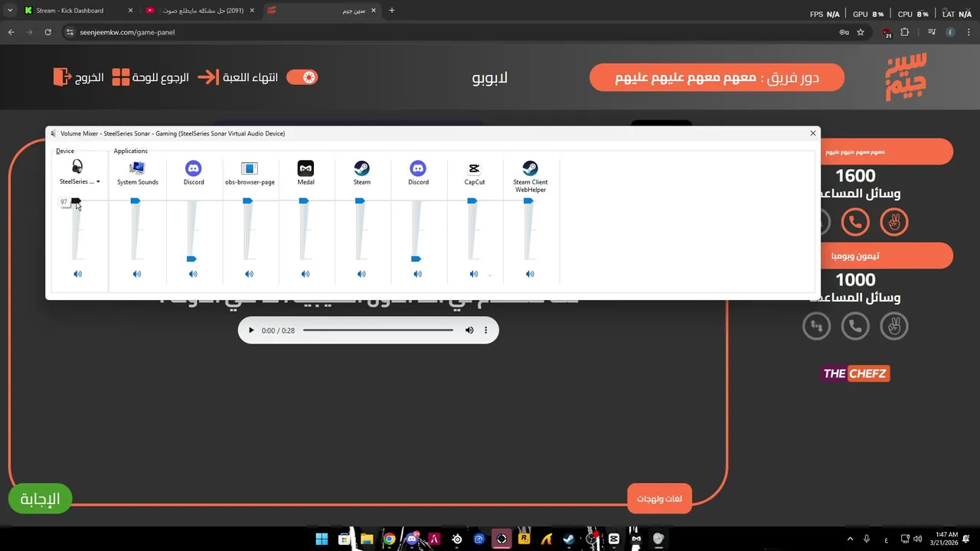Select the active سين جيم tab

pyautogui.click(x=322, y=11)
